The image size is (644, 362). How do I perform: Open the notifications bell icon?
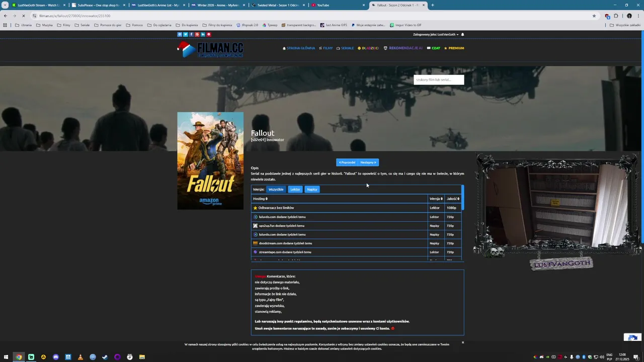click(462, 34)
